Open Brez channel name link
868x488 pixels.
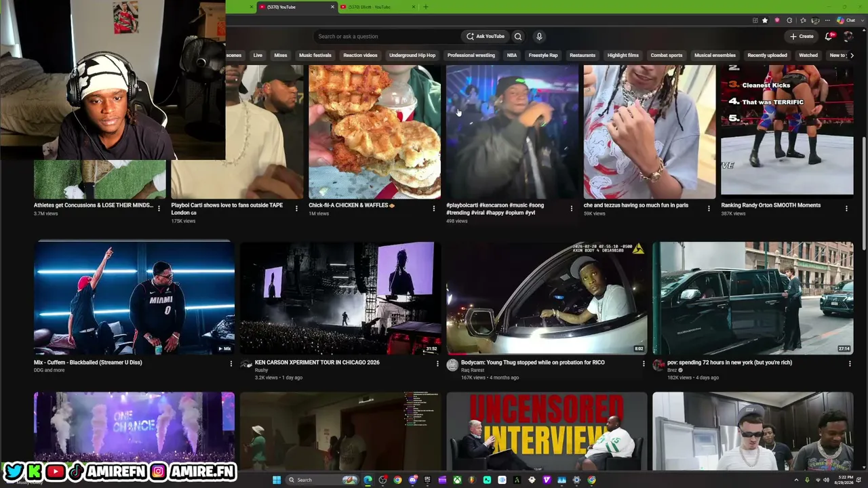673,370
